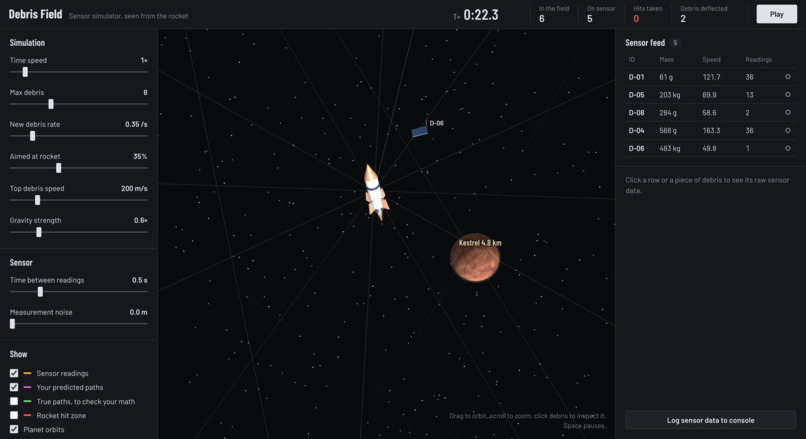Image resolution: width=806 pixels, height=439 pixels.
Task: Click the Sensor feed count badge
Action: coord(675,43)
